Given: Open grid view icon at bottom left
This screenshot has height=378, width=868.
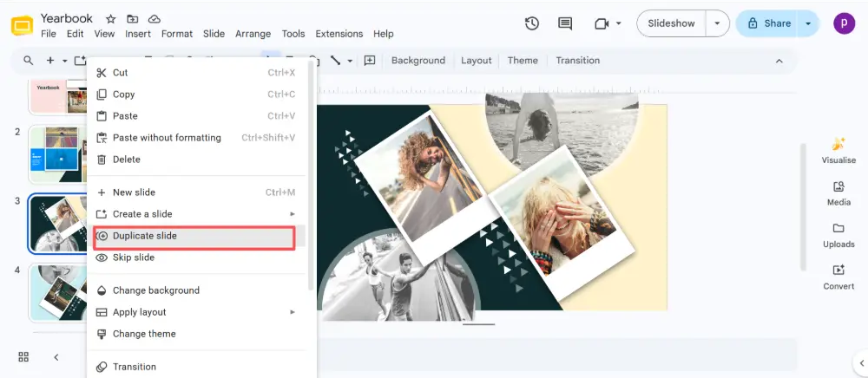Looking at the screenshot, I should click(23, 357).
